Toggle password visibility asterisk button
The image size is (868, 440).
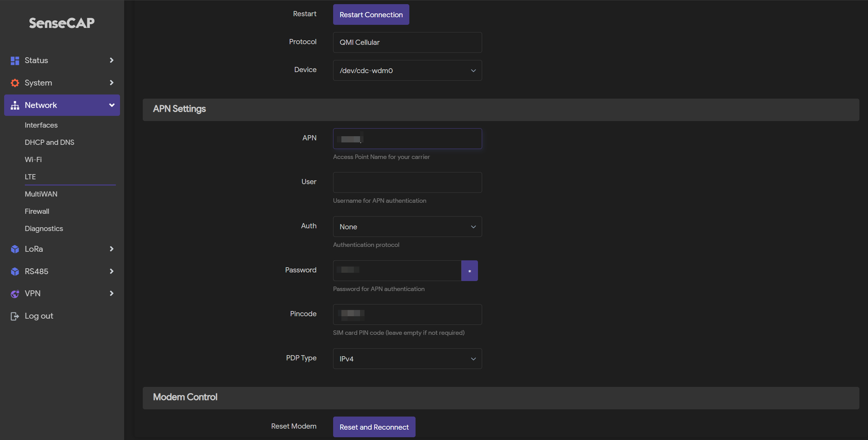[x=469, y=271]
